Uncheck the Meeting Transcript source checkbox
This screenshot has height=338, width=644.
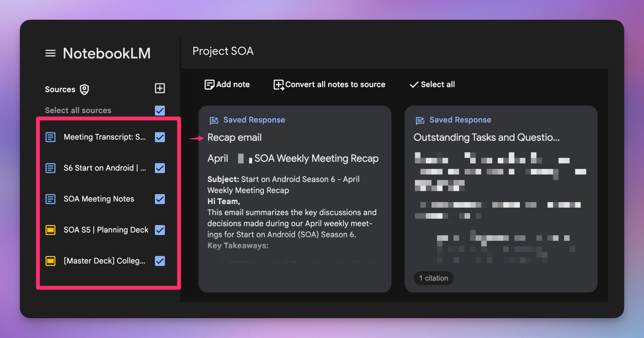coord(160,137)
